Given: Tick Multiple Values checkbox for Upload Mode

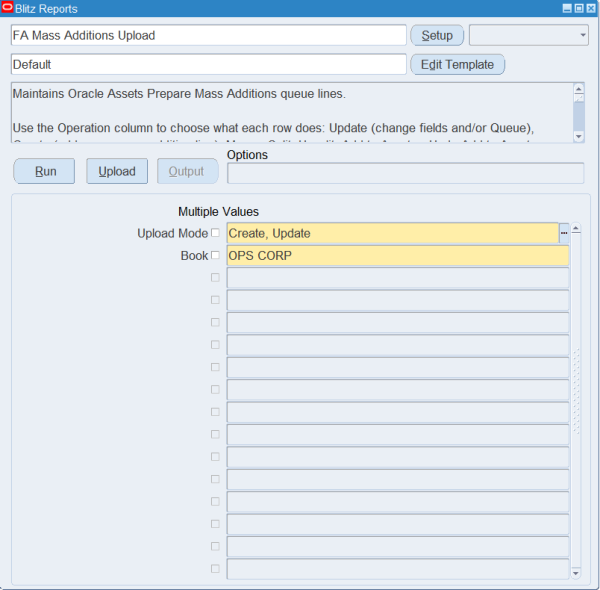Looking at the screenshot, I should [215, 233].
